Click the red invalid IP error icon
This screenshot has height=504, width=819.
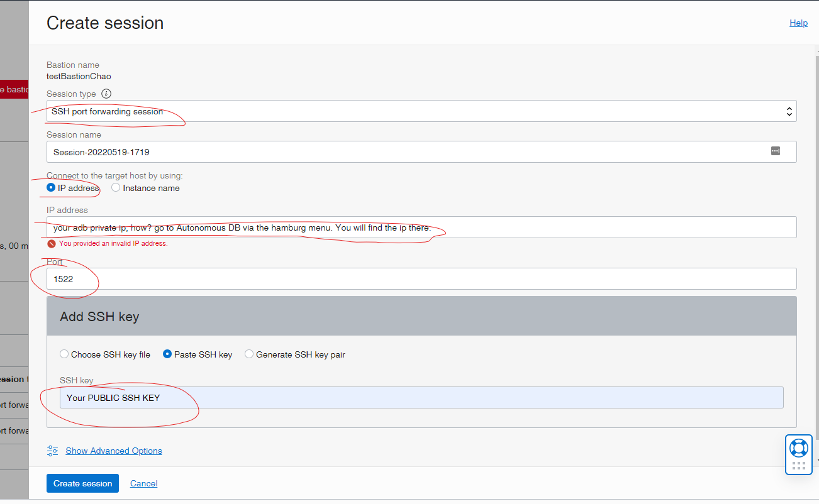pyautogui.click(x=51, y=244)
